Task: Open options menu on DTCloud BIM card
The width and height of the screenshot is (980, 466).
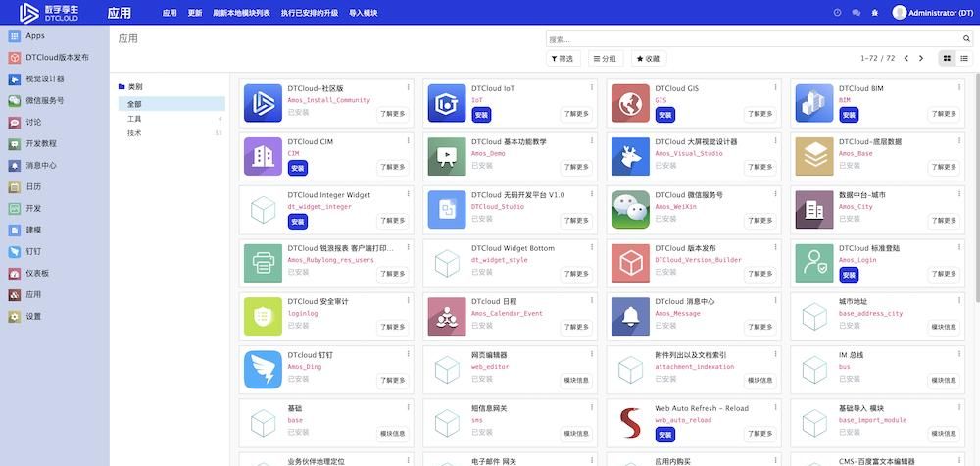Action: [x=959, y=88]
